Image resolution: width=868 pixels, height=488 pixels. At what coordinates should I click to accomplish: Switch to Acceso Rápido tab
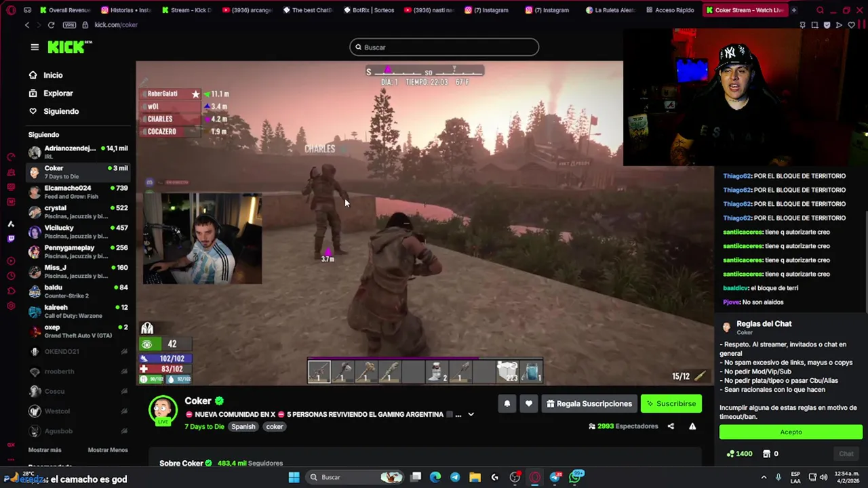671,10
